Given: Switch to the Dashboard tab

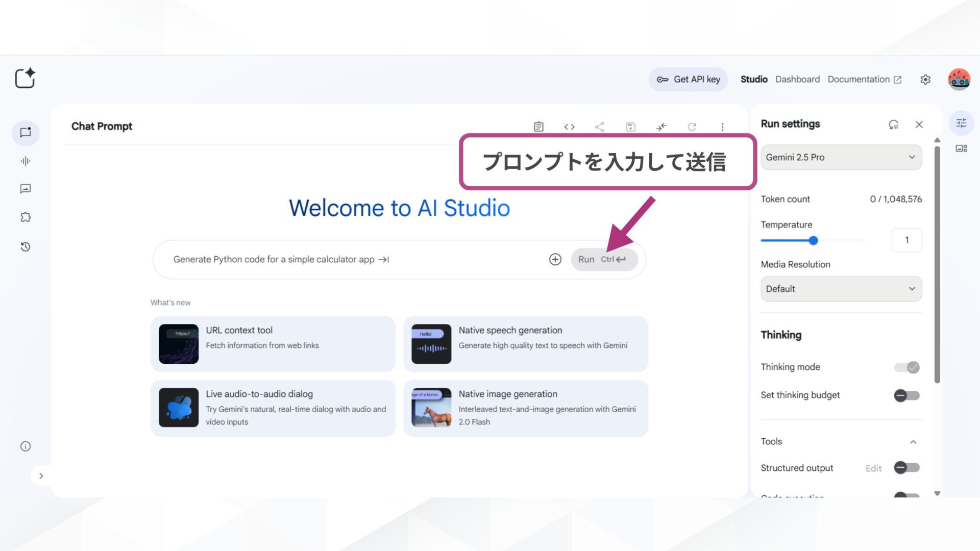Looking at the screenshot, I should coord(797,79).
